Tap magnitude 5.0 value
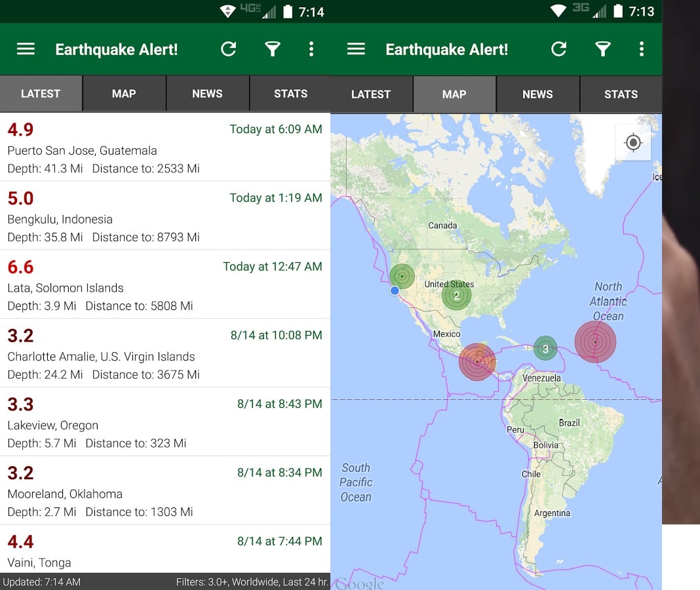This screenshot has width=700, height=590. click(x=20, y=198)
